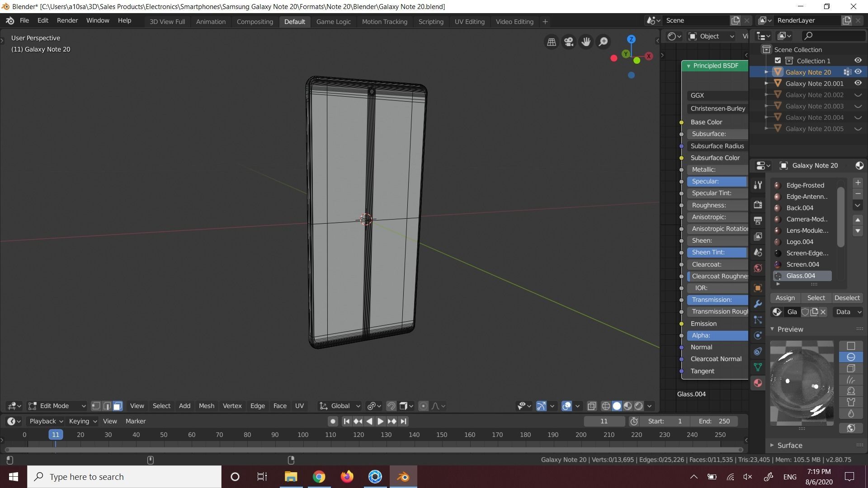The width and height of the screenshot is (868, 488).
Task: Set preview to cloth shape
Action: pos(851,402)
